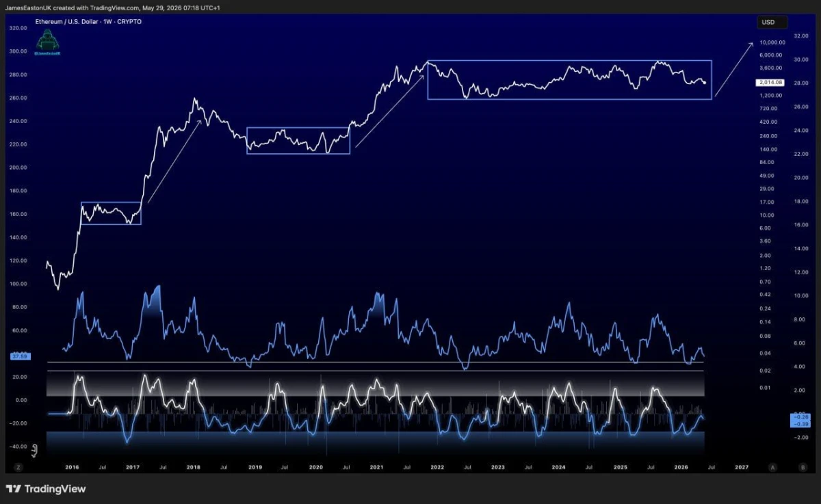Click the Z circle icon beside the time axis
The width and height of the screenshot is (821, 504).
point(18,467)
